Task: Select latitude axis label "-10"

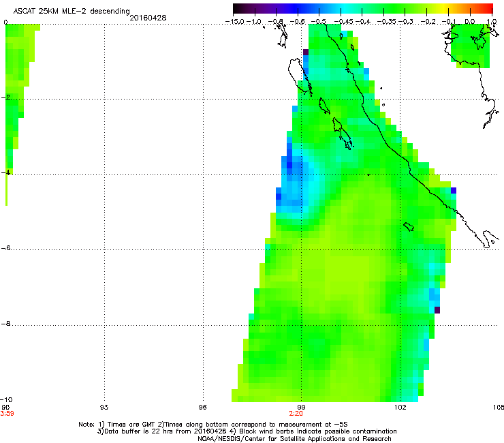Action: click(x=6, y=399)
